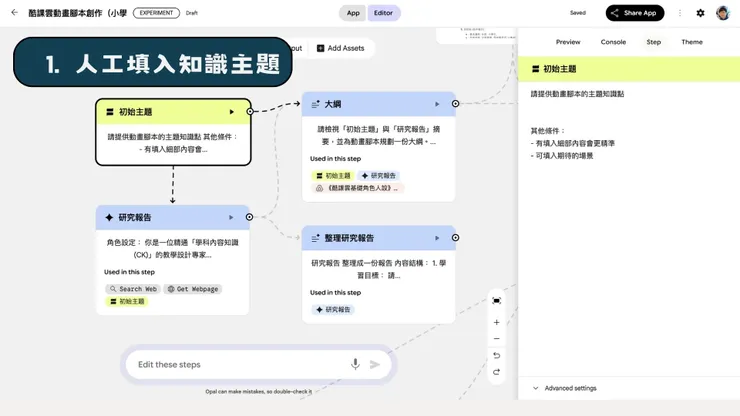Viewport: 740px width, 416px height.
Task: Click 研究報告 chip in 大綱 node
Action: [378, 176]
